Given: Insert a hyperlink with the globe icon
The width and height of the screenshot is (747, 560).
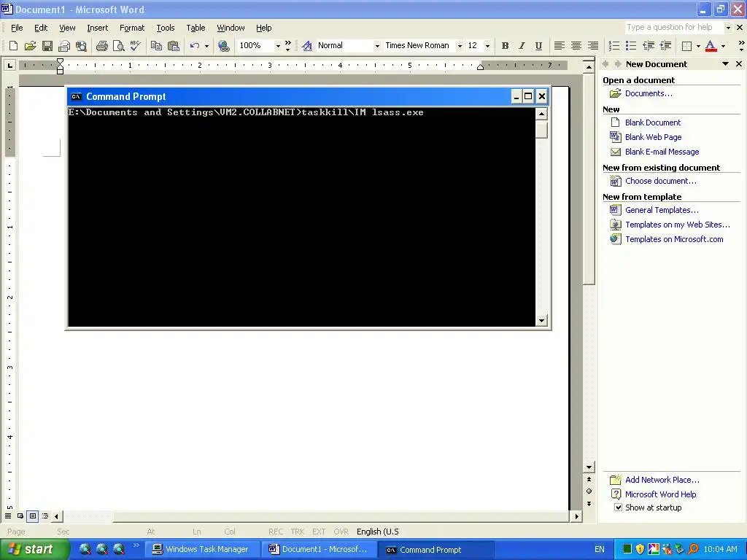Looking at the screenshot, I should pos(223,46).
